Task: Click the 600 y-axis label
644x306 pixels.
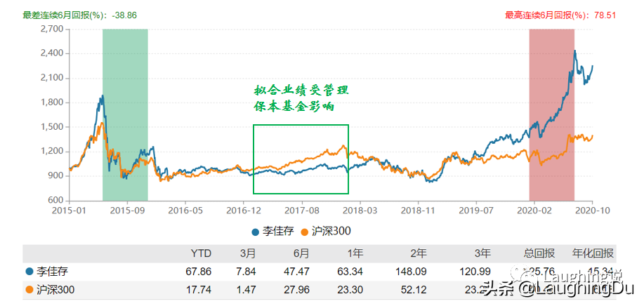Action: [x=55, y=201]
